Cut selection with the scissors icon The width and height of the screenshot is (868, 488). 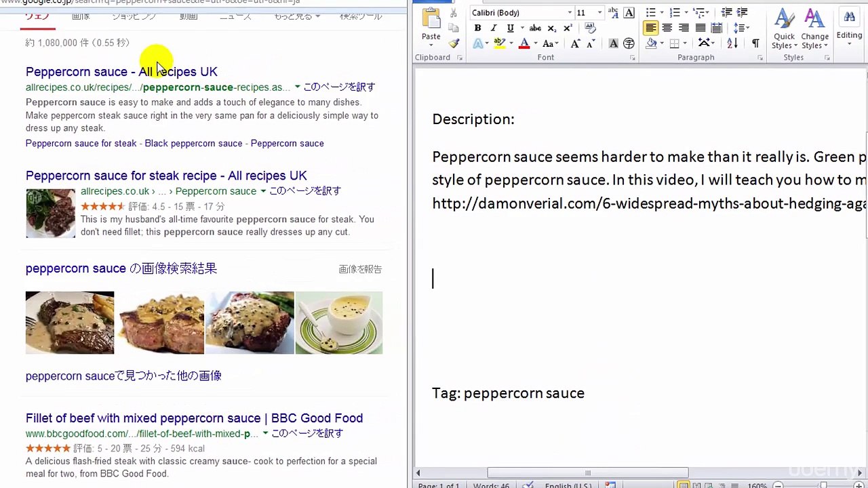click(x=454, y=13)
